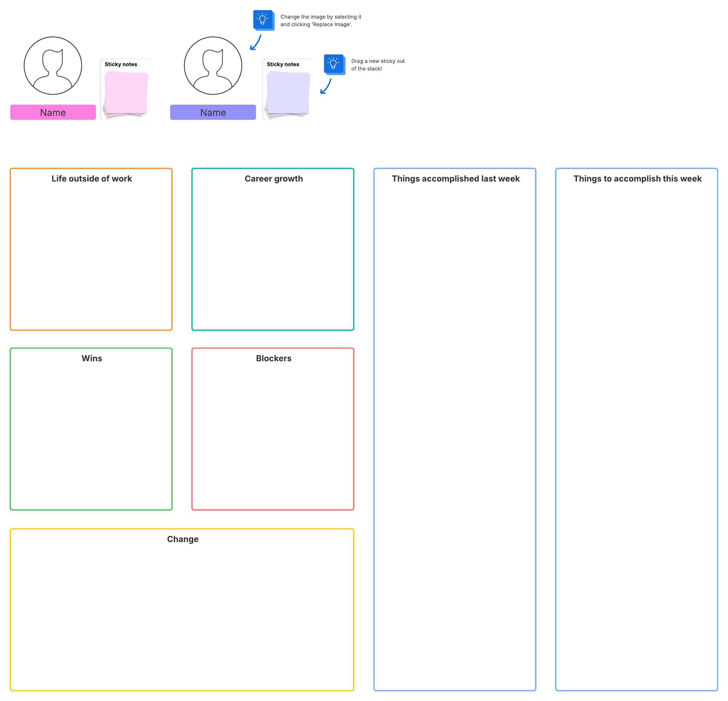Click the purple Name label

pos(213,113)
